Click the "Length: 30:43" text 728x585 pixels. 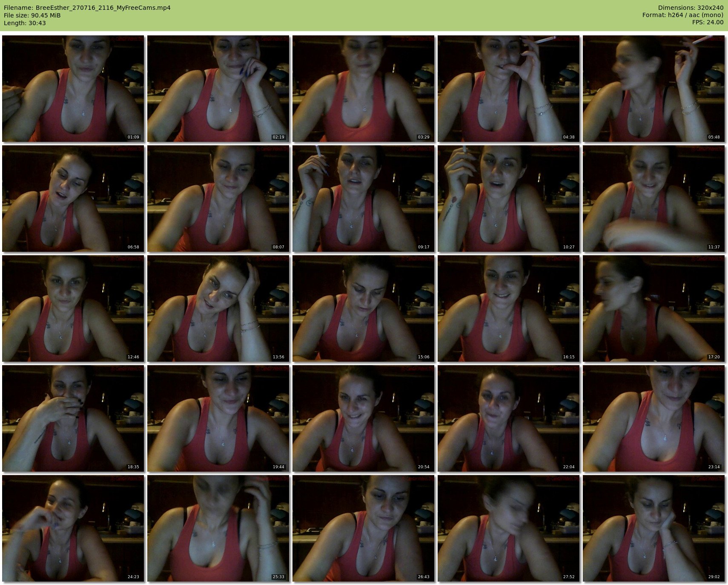point(25,23)
